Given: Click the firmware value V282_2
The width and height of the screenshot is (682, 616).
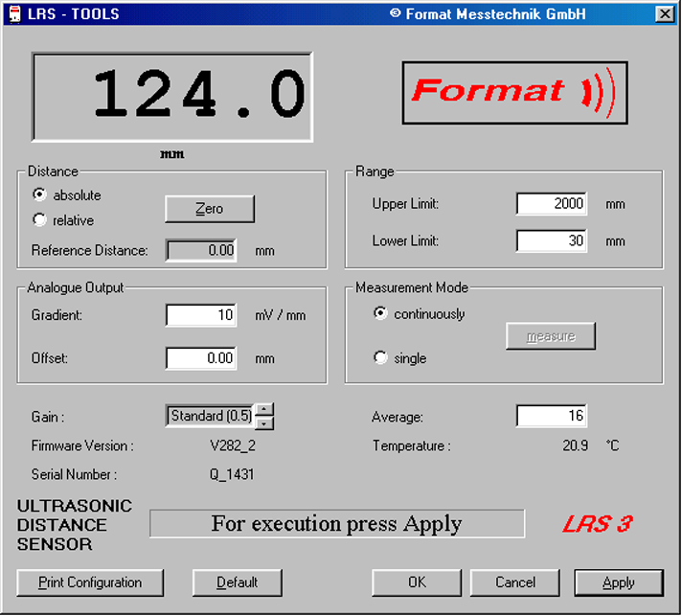Looking at the screenshot, I should tap(233, 446).
